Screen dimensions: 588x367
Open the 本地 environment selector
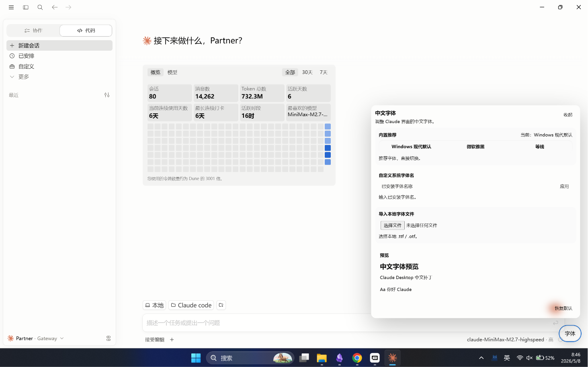click(154, 305)
